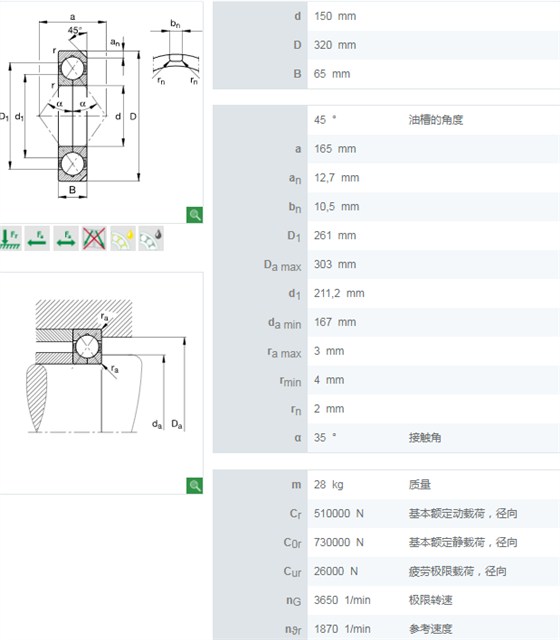
Task: Select the d value 150 mm
Action: pos(335,16)
